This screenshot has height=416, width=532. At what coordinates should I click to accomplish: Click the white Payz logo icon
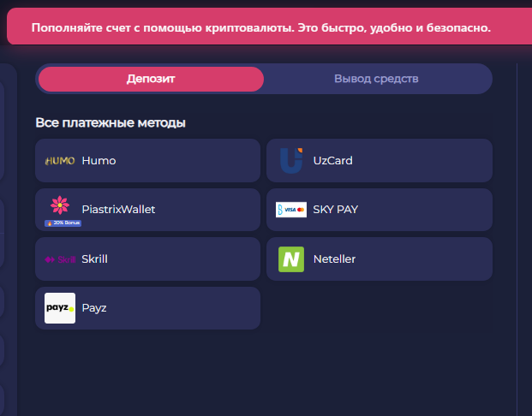[x=60, y=308]
